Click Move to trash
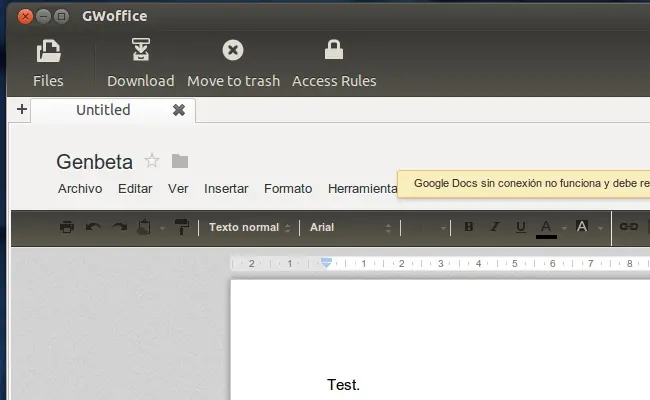 233,63
